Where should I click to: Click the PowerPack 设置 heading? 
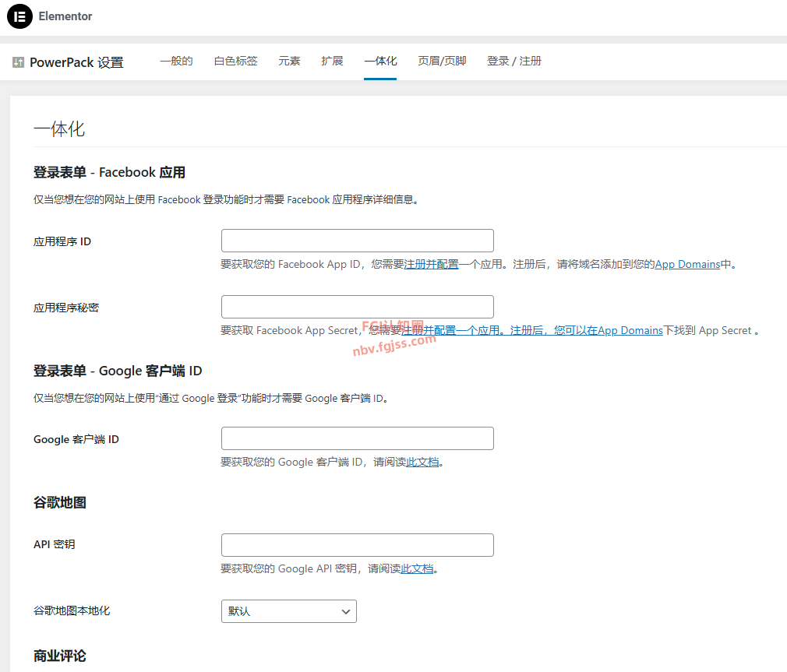click(76, 63)
